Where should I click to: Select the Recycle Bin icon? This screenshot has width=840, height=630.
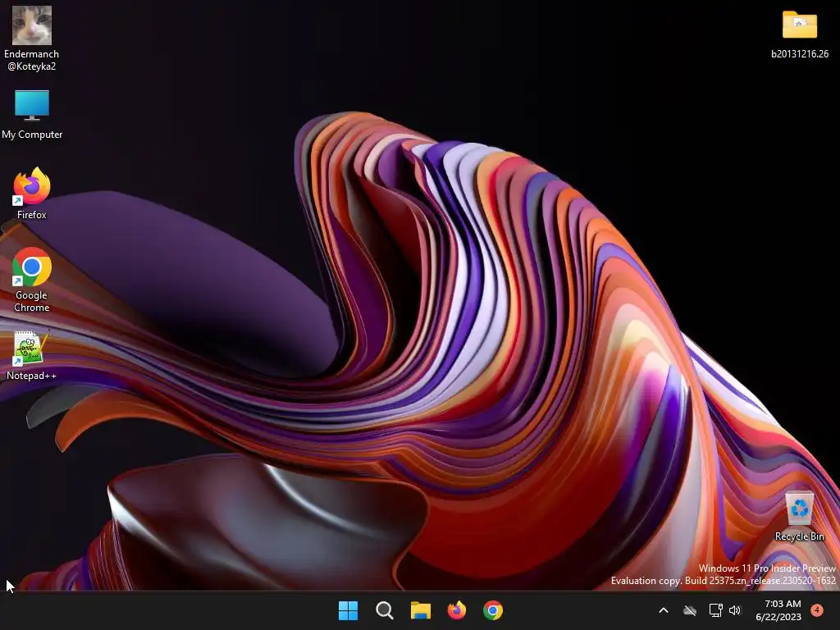click(799, 517)
